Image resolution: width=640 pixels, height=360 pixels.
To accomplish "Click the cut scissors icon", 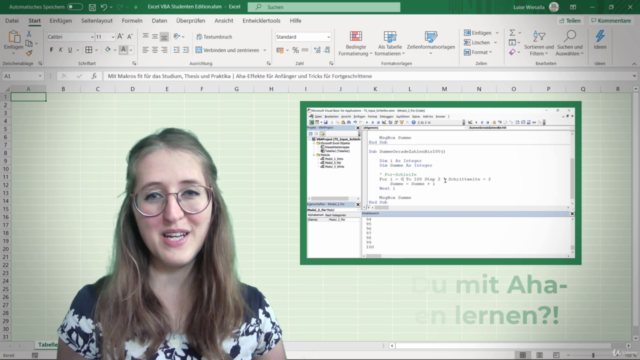I will (x=29, y=34).
